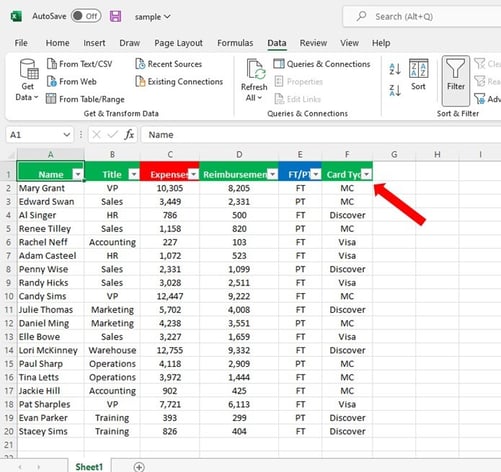The image size is (501, 472).
Task: Switch to the Home tab
Action: click(x=57, y=43)
